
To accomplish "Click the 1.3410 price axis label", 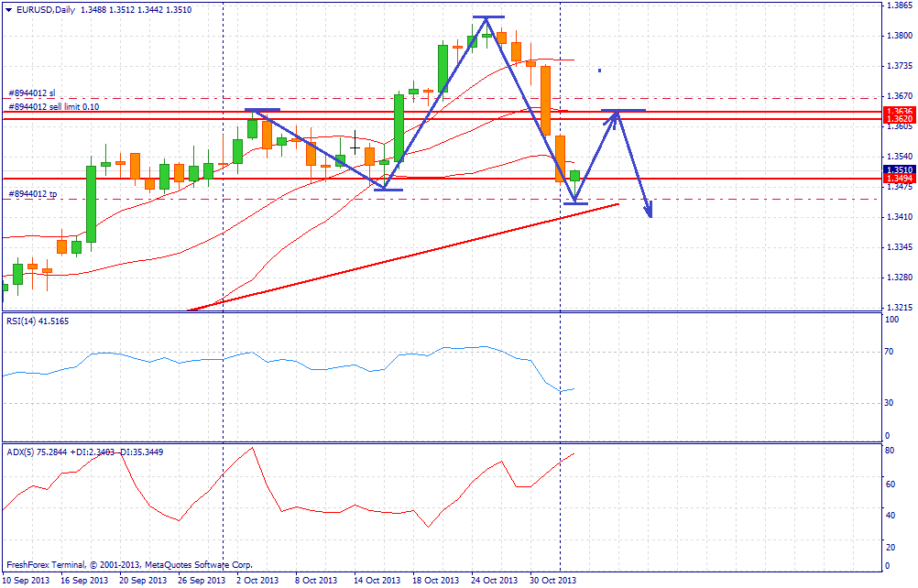I will [x=900, y=217].
